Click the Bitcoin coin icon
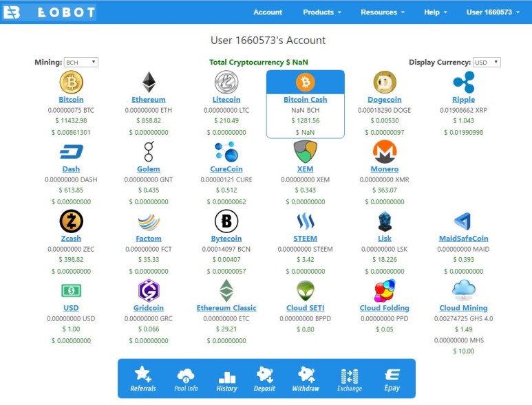532x405 pixels. (72, 82)
